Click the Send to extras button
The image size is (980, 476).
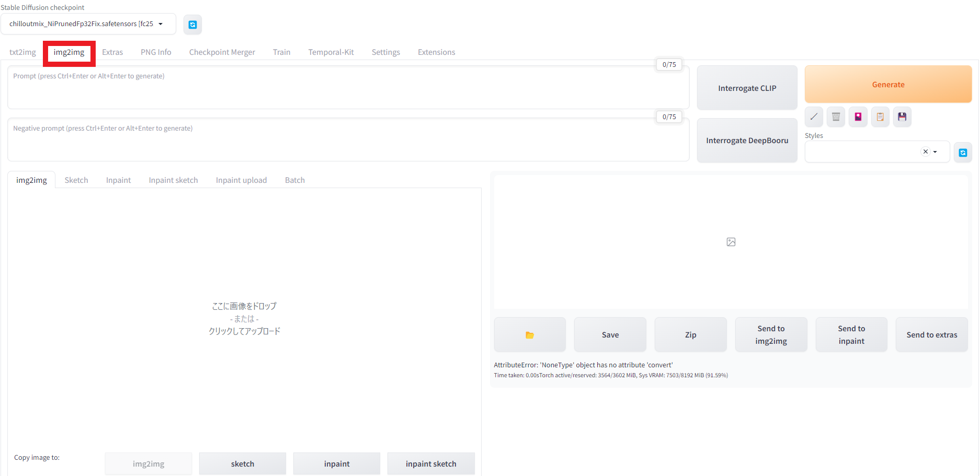931,335
